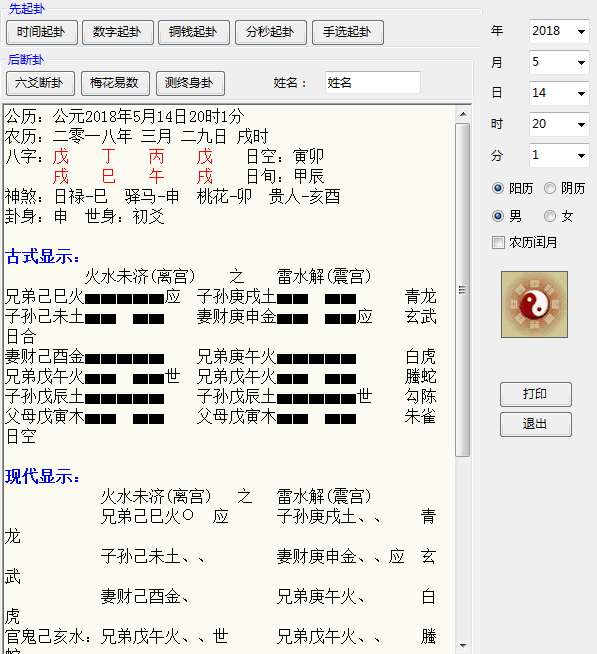Click the 神煞 line text
This screenshot has width=597, height=654.
tap(172, 196)
